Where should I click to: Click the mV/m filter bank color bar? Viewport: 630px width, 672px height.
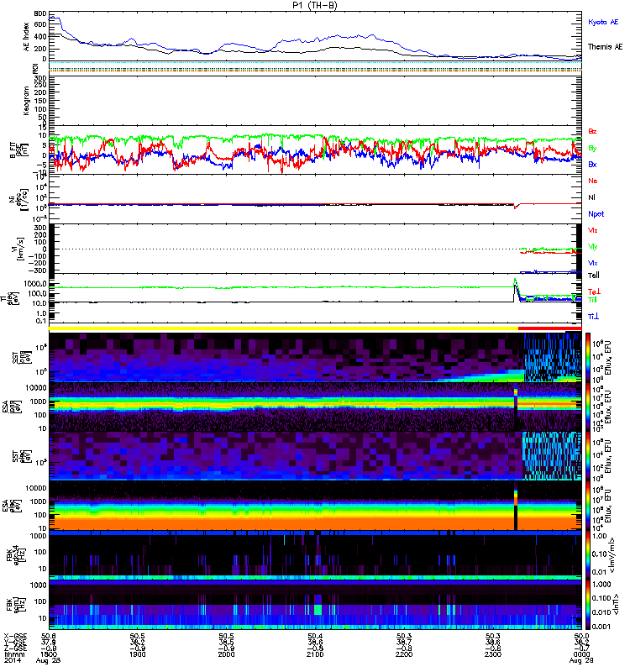pos(588,554)
